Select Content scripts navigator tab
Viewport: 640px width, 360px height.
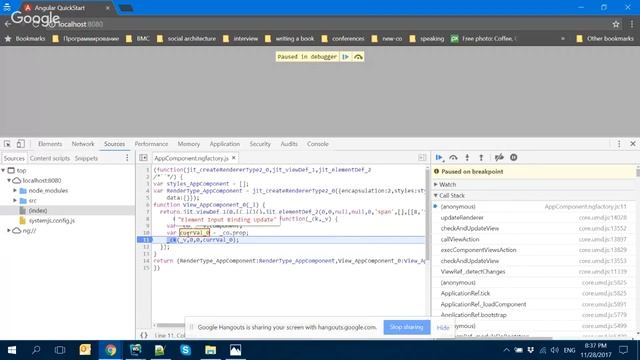(50, 158)
